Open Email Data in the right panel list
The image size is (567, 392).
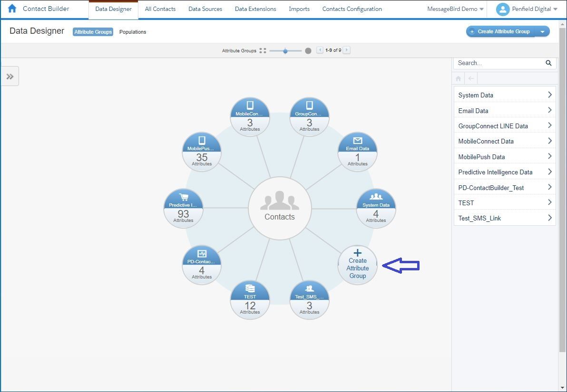[x=504, y=111]
